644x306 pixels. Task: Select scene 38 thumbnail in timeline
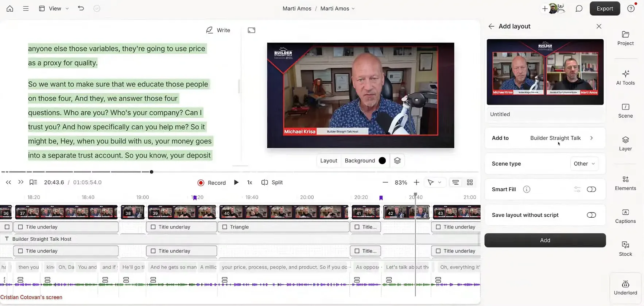pyautogui.click(x=132, y=213)
